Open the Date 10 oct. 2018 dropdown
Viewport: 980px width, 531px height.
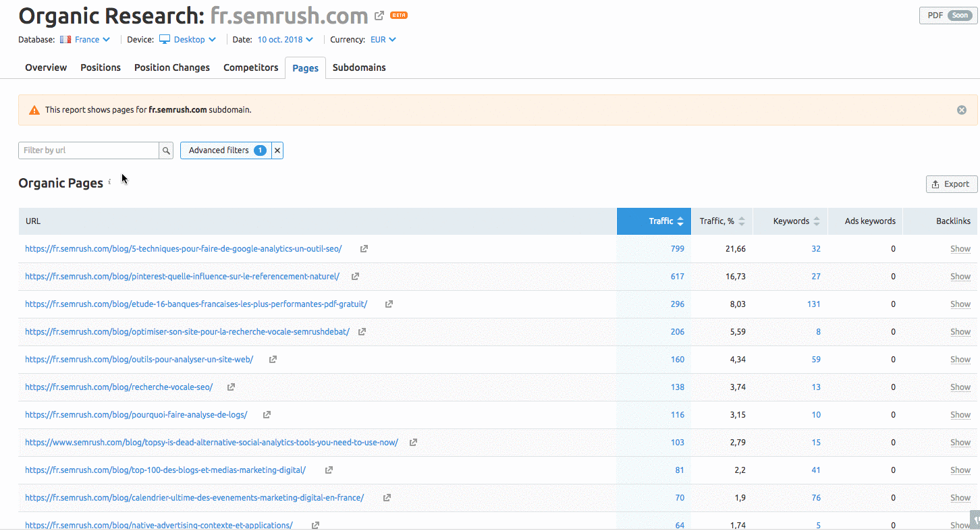click(x=285, y=40)
